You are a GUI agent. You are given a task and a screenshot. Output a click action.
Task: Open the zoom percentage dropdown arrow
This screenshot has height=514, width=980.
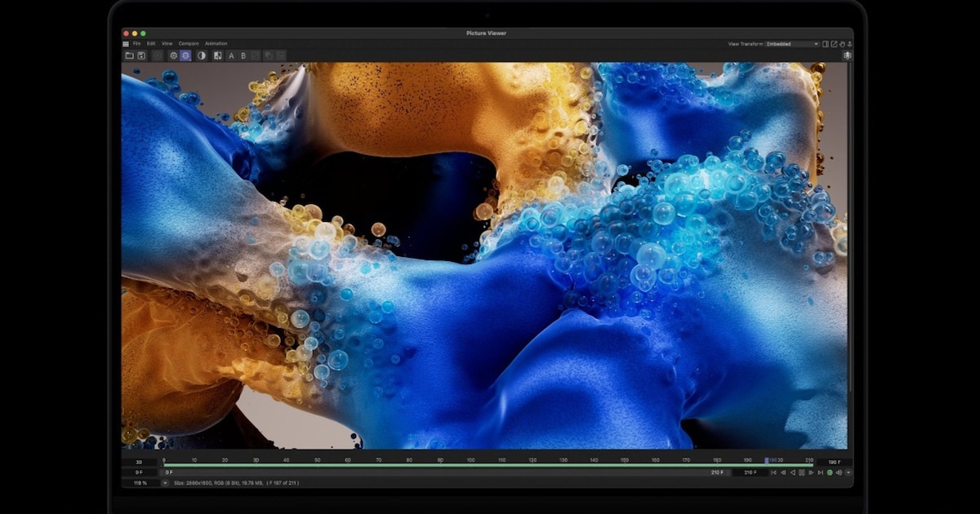(165, 483)
